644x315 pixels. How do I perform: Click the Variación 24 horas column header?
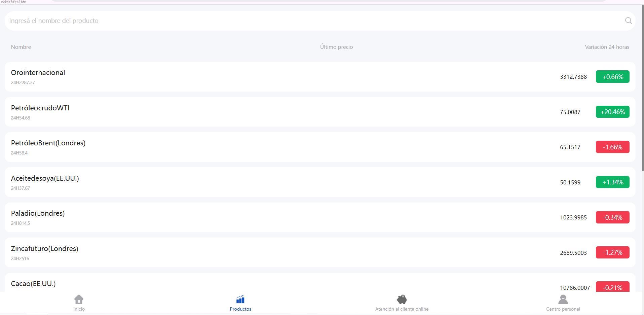(x=607, y=47)
